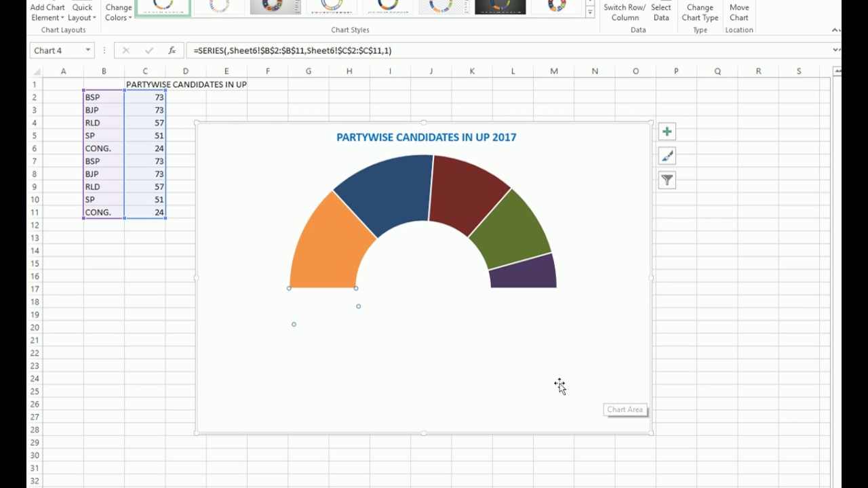Select row 15 header
This screenshot has width=868, height=488.
click(35, 263)
